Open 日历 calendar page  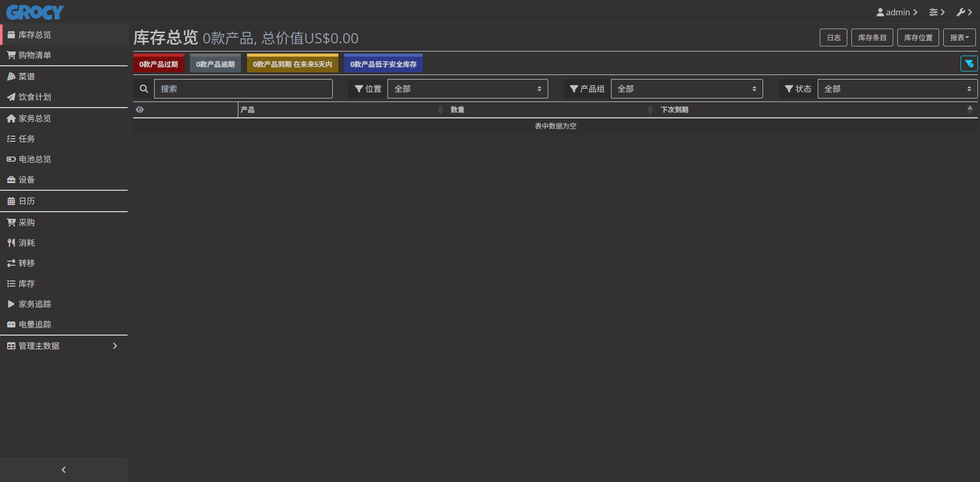pos(64,201)
